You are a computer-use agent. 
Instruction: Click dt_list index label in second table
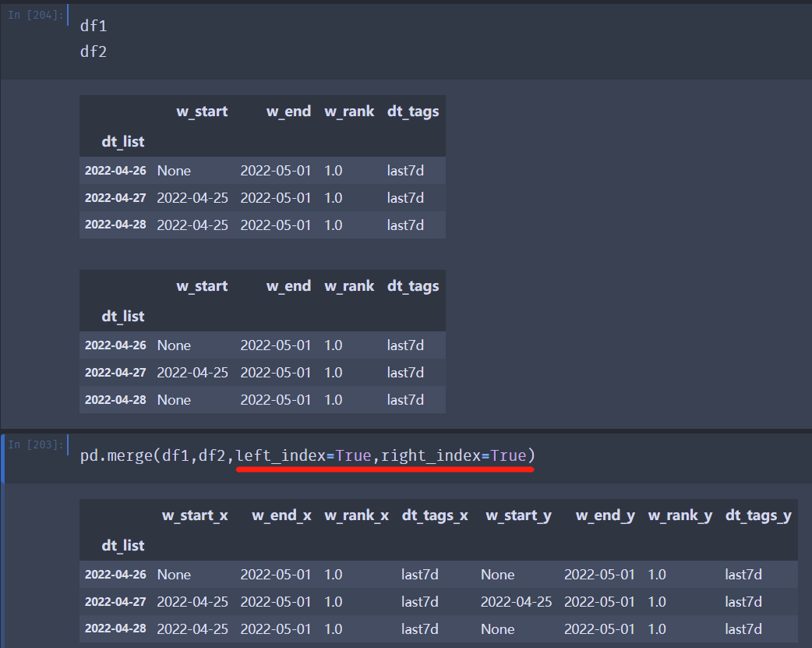[122, 317]
